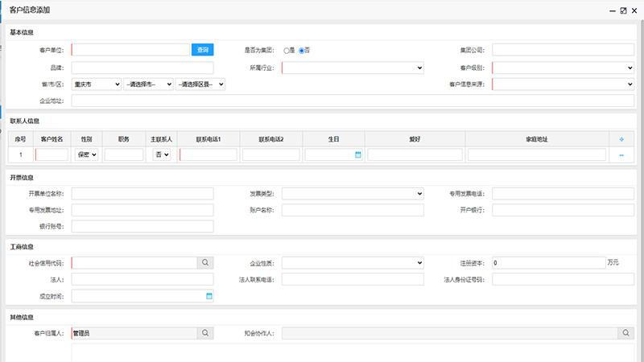Click into the 企业地址 input field
This screenshot has height=362, width=644.
[353, 101]
